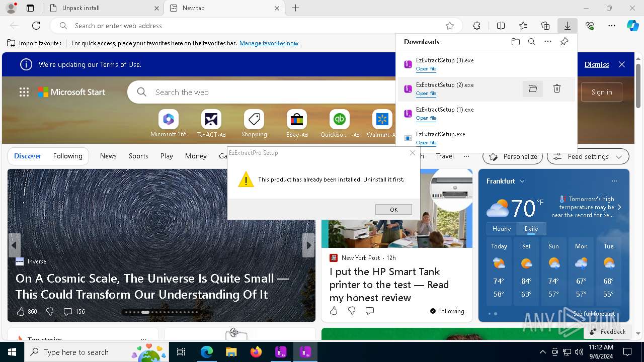Open Windows Start menu
This screenshot has width=644, height=362.
[x=12, y=352]
